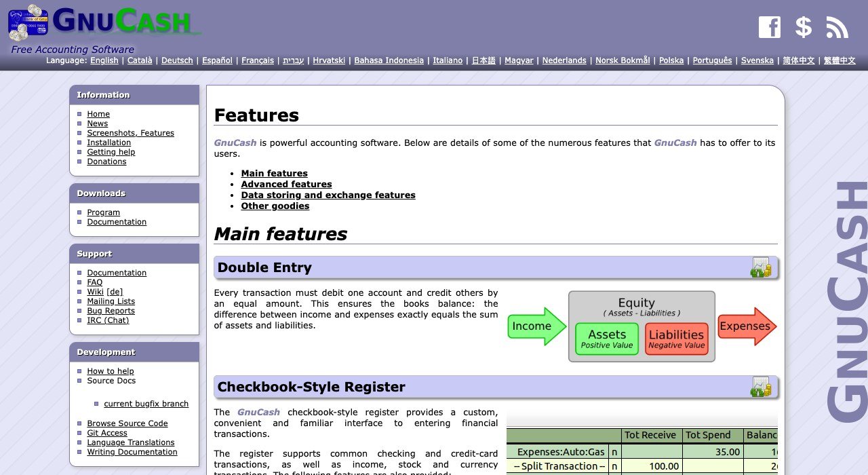Open Writing Documentation link
Viewport: 868px width, 475px height.
(132, 452)
